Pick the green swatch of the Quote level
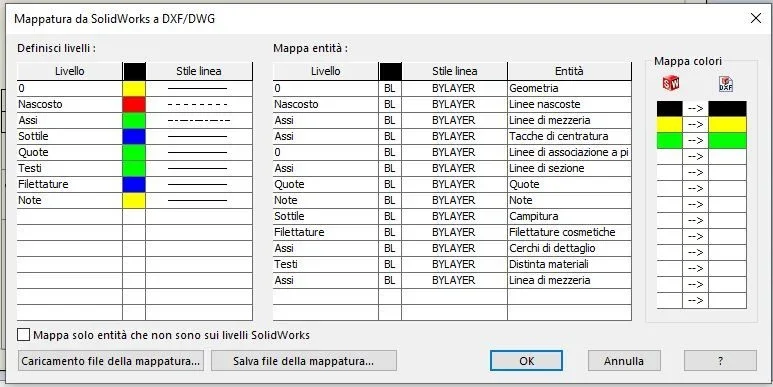This screenshot has height=387, width=773. pos(134,152)
